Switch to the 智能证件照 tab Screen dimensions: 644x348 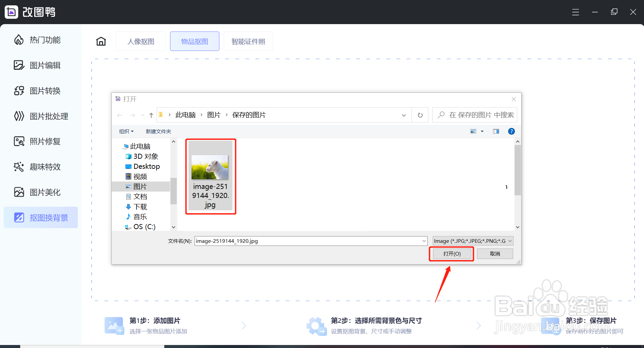click(x=248, y=41)
